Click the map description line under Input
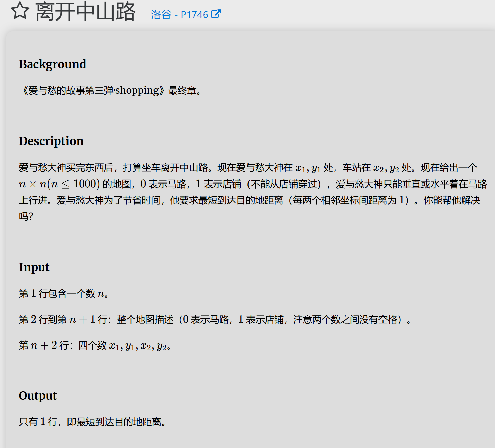Viewport: 495px width, 448px height. (x=216, y=320)
